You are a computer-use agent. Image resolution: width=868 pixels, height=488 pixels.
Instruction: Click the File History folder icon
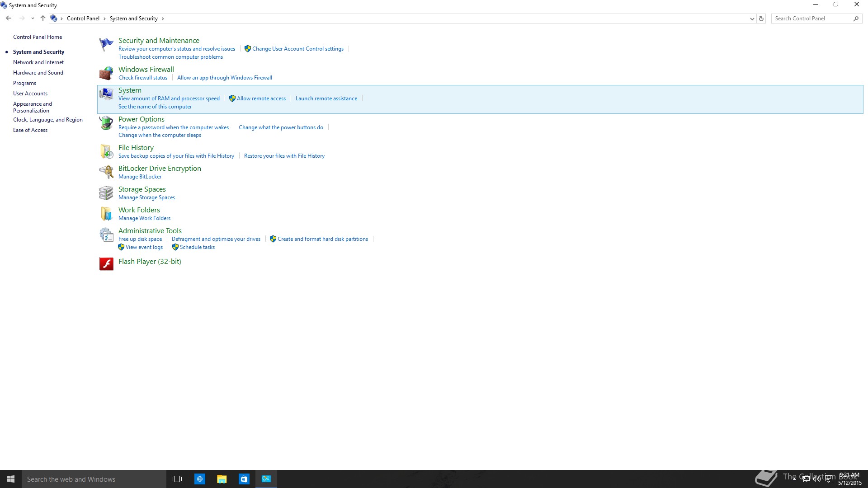(106, 151)
